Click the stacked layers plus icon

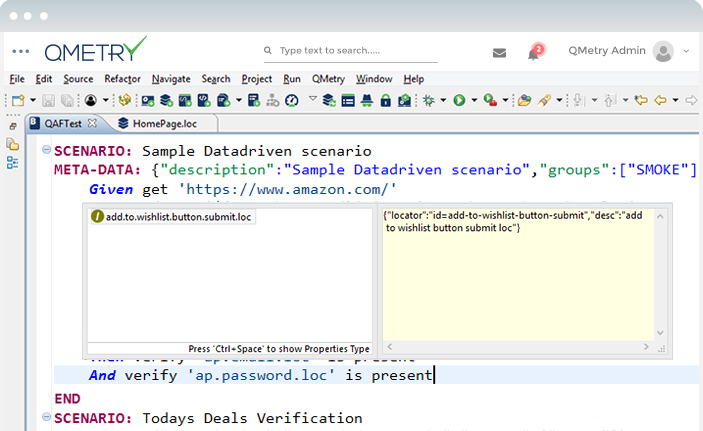click(x=166, y=100)
